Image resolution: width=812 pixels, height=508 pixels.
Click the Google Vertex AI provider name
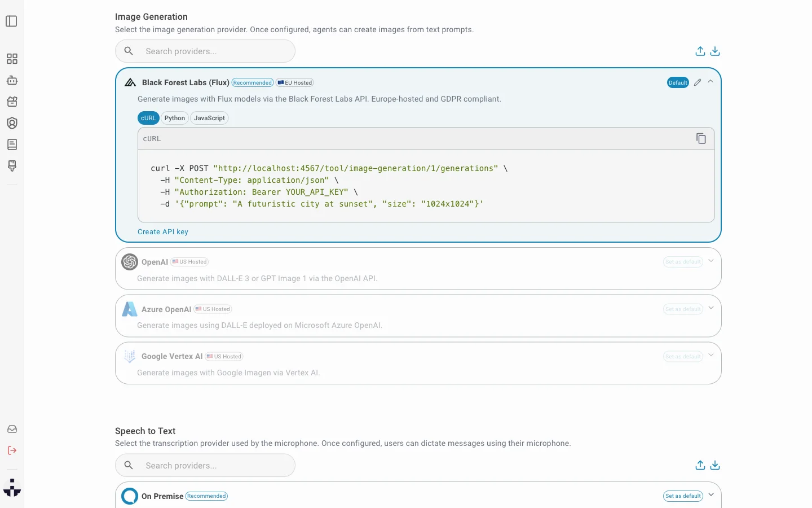tap(172, 357)
